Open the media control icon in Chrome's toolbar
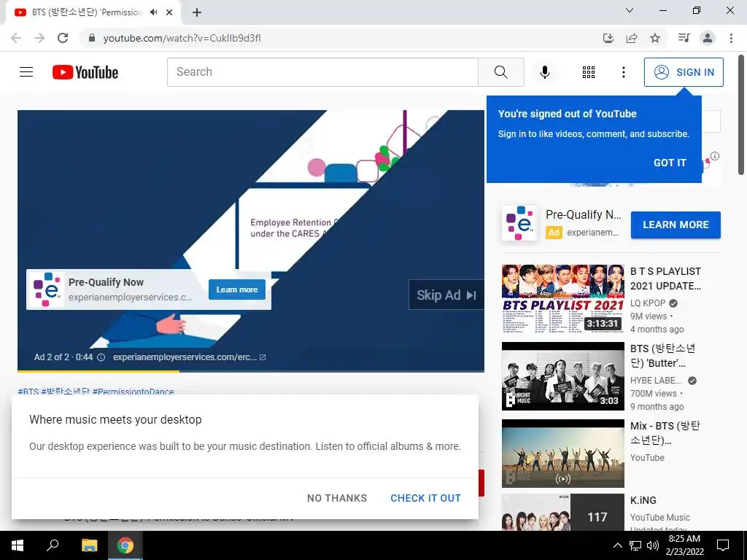 tap(684, 38)
